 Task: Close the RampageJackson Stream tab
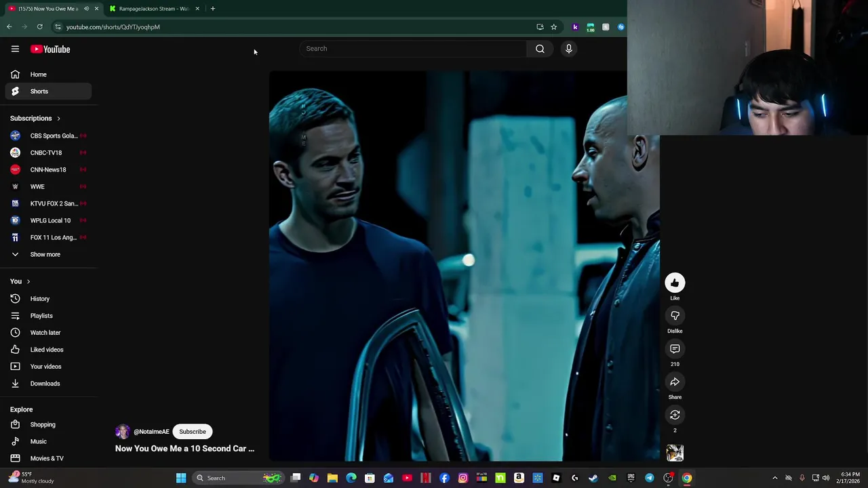[197, 9]
